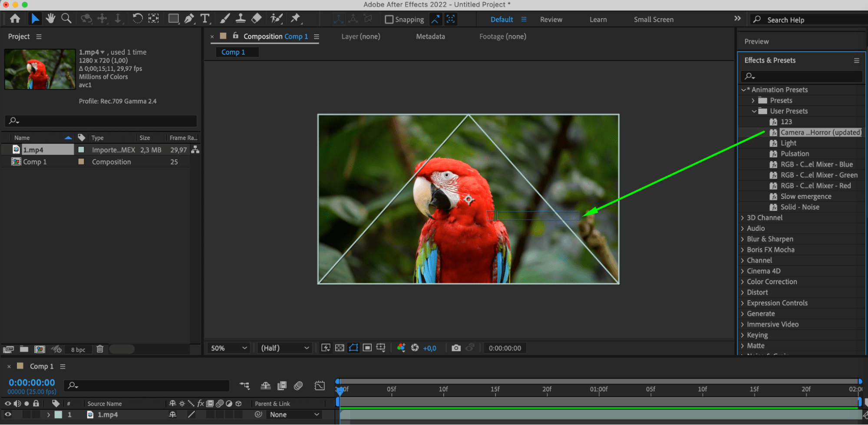Select the Puppet Pin tool
The image size is (868, 425).
click(295, 19)
